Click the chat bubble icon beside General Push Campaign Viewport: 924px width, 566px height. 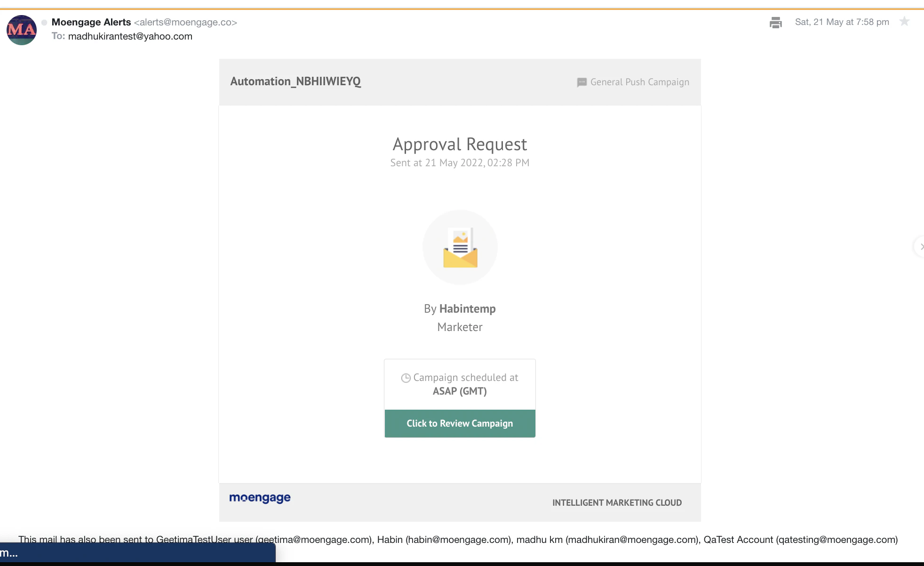pyautogui.click(x=581, y=82)
